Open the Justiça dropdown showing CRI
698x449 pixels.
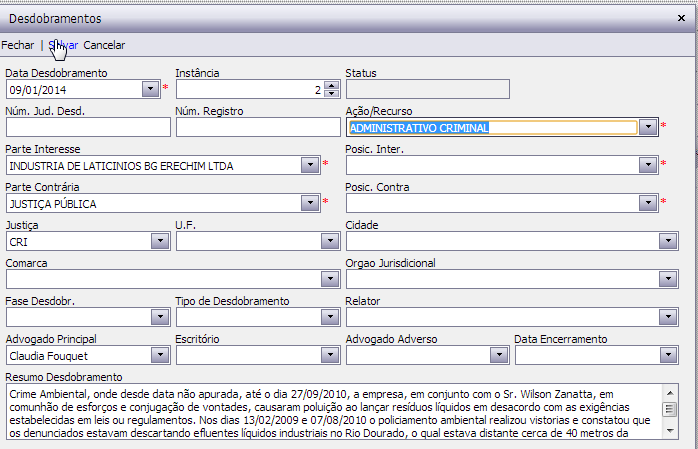160,241
